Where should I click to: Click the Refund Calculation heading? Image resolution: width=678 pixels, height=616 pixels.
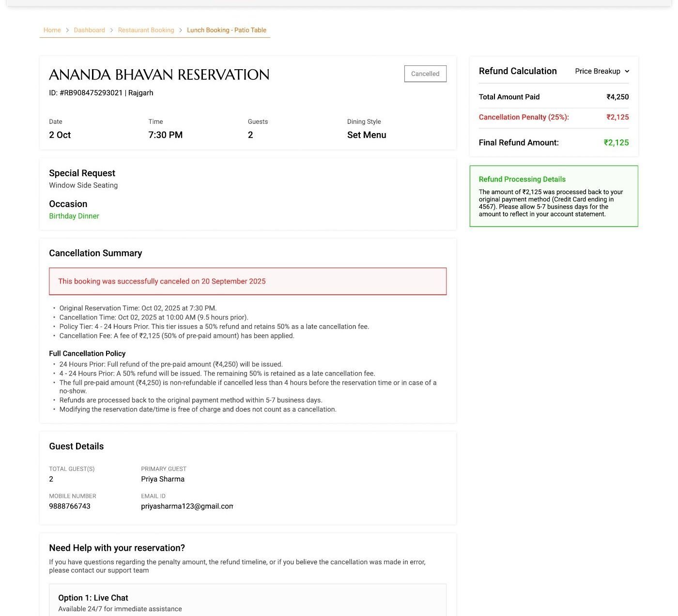coord(518,71)
